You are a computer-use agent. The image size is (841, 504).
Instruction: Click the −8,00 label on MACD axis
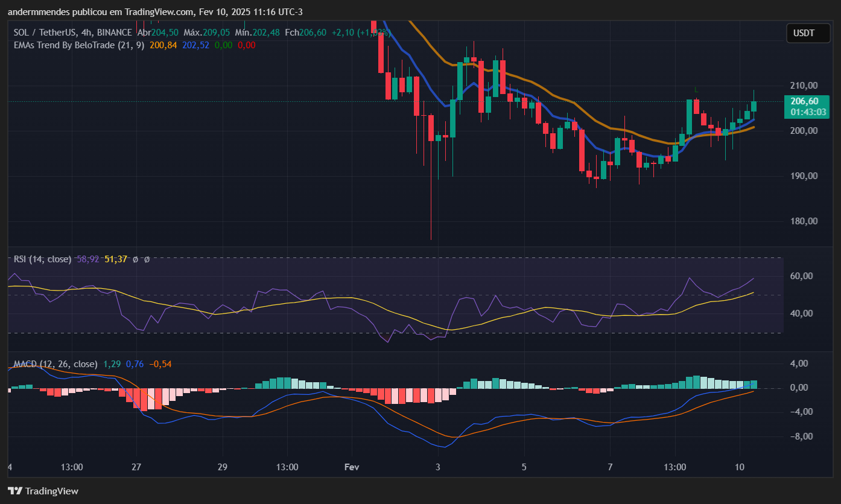(802, 436)
